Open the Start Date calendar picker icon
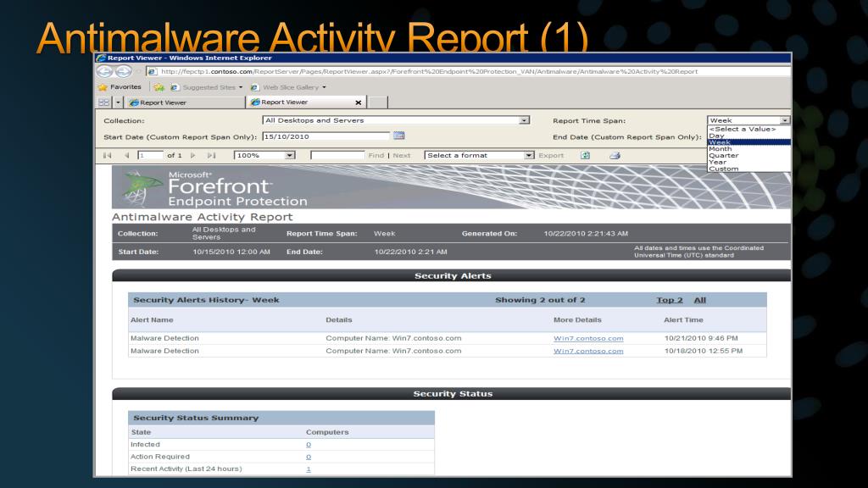Screen dimensions: 868x488 coord(398,136)
